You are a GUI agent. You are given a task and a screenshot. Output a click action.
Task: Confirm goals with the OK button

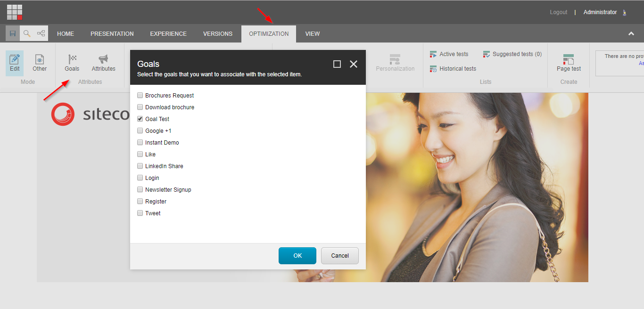(297, 256)
